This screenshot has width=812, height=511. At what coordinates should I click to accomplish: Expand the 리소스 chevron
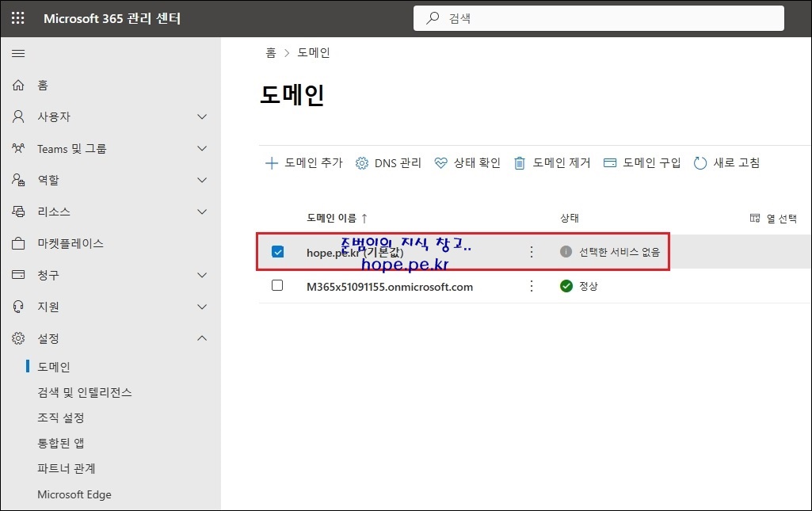[x=202, y=212]
